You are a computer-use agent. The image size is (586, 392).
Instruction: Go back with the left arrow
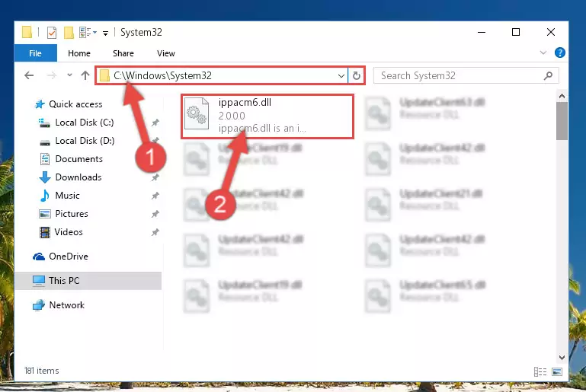(x=29, y=76)
